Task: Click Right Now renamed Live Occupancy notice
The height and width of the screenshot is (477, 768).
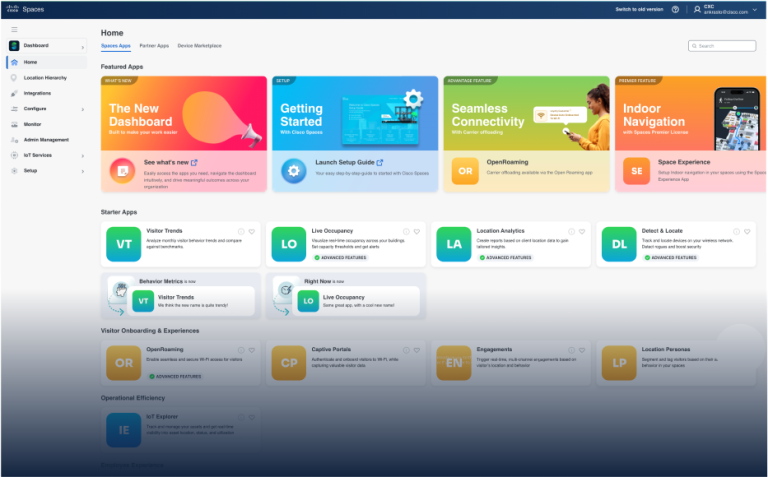Action: pyautogui.click(x=346, y=296)
